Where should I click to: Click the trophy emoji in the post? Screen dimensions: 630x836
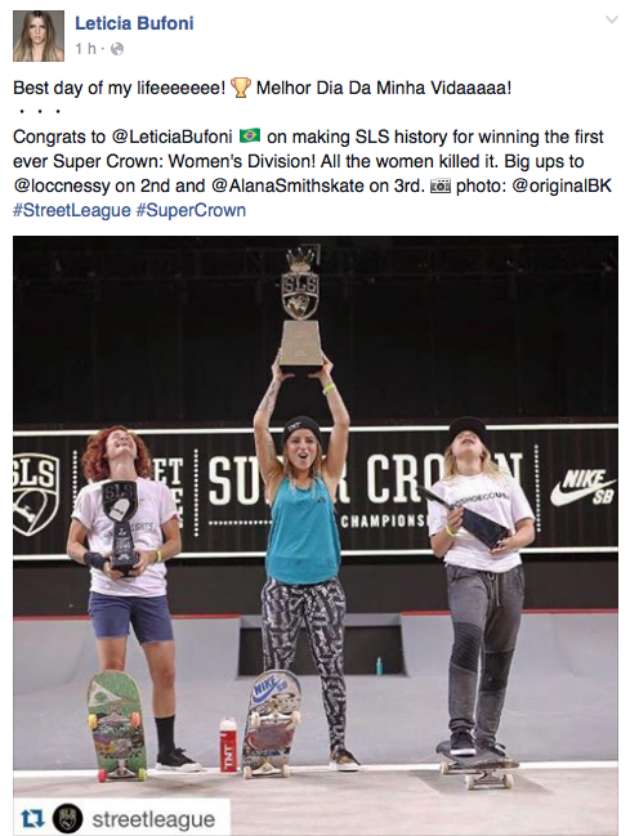(x=240, y=88)
